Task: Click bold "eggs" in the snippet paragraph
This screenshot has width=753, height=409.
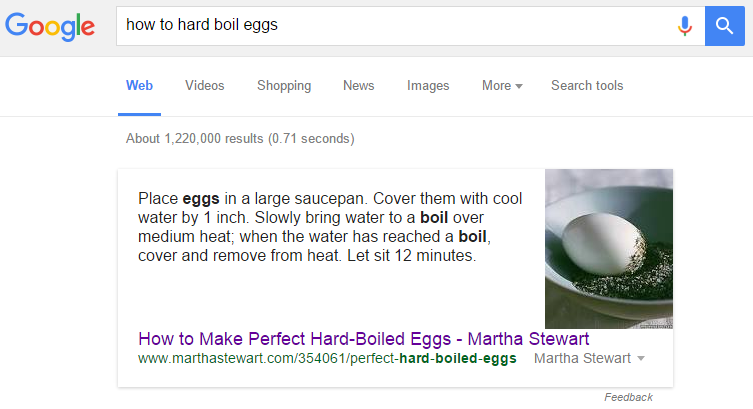Action: [201, 199]
